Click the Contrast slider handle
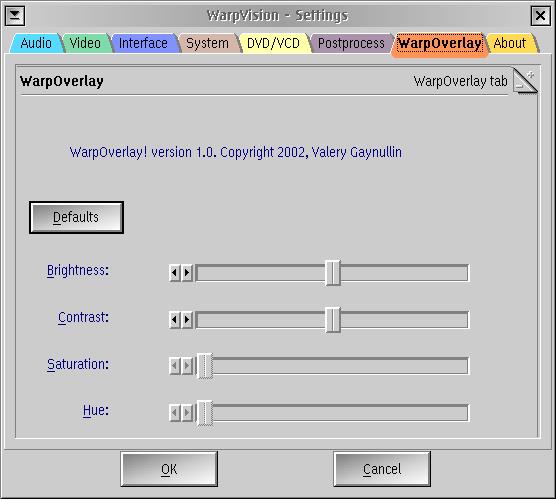The width and height of the screenshot is (556, 499). [x=333, y=320]
